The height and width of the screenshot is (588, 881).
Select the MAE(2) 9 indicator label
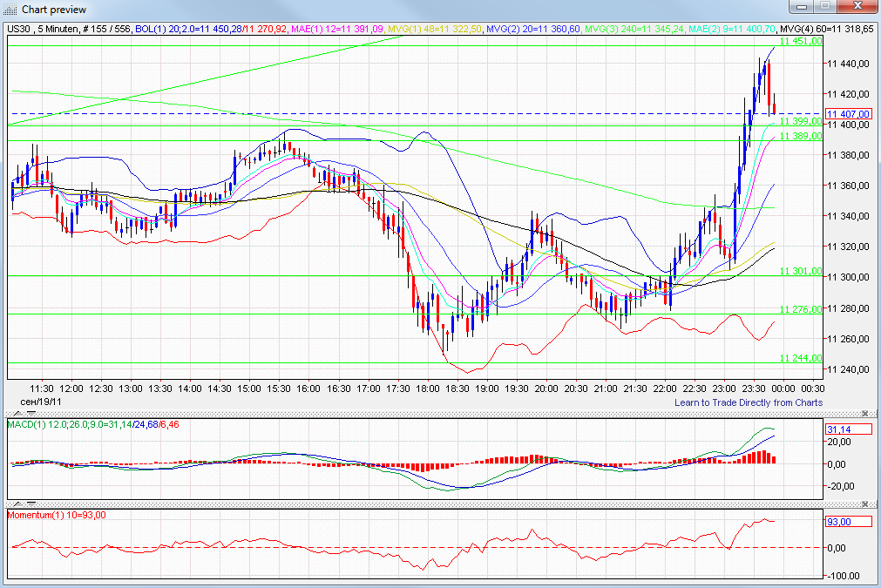[732, 29]
